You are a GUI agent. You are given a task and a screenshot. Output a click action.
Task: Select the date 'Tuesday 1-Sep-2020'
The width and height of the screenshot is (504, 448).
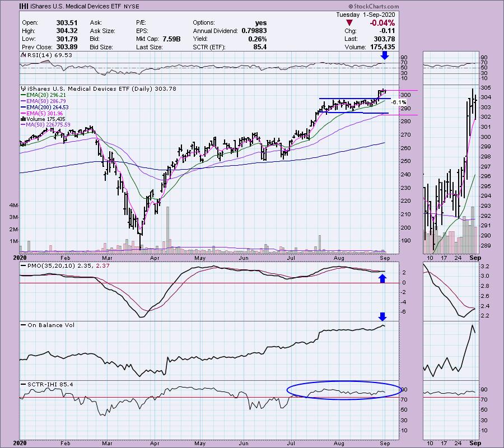pos(366,15)
